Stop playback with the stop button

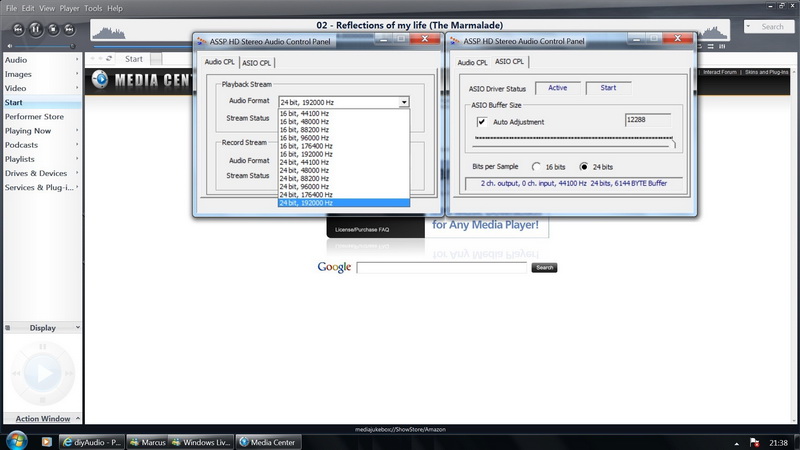(53, 29)
